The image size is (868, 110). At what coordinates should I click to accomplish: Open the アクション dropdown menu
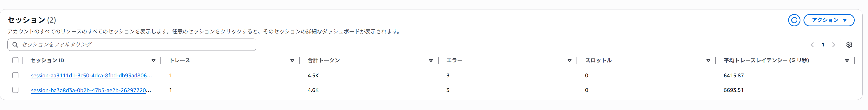829,20
